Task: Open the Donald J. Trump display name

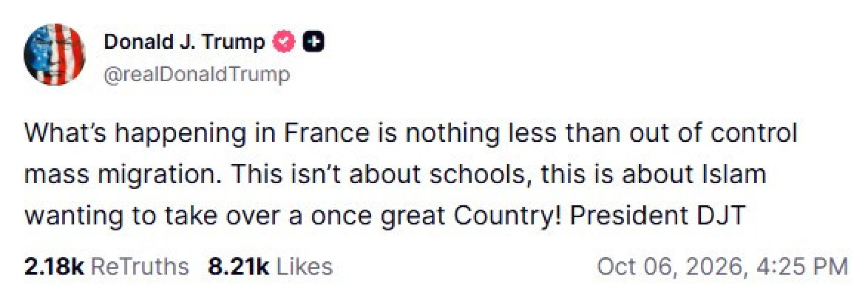Action: (x=184, y=42)
